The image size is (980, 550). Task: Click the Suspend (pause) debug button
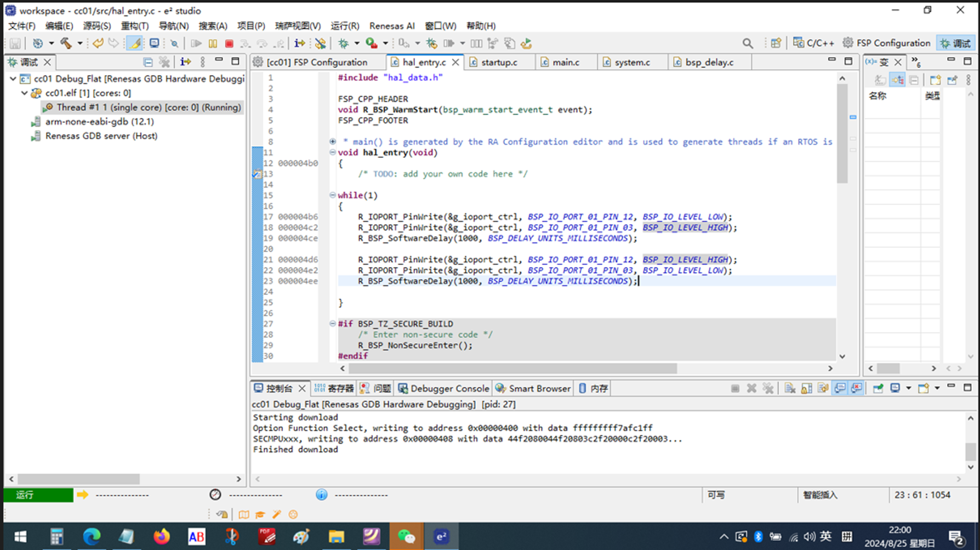click(213, 43)
